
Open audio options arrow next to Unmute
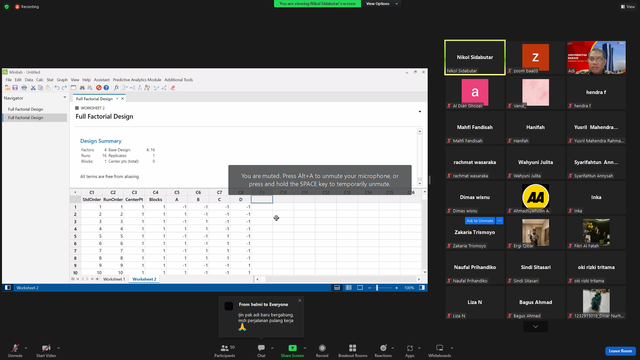click(26, 348)
